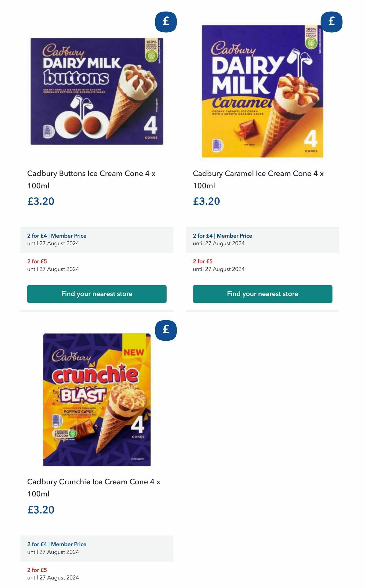This screenshot has width=366, height=588.
Task: Select the 2 for £5 offer under Caramel cones
Action: (x=203, y=261)
